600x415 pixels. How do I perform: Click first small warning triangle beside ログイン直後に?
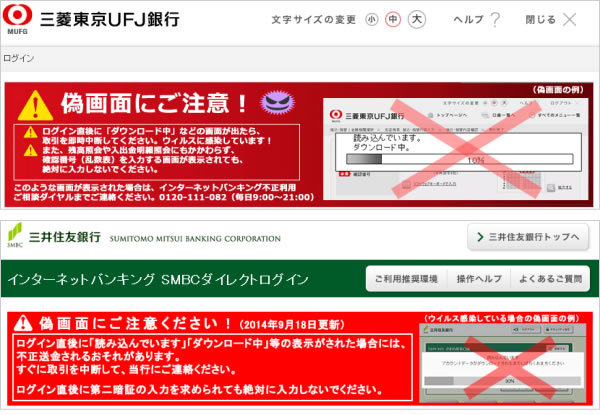(30, 132)
